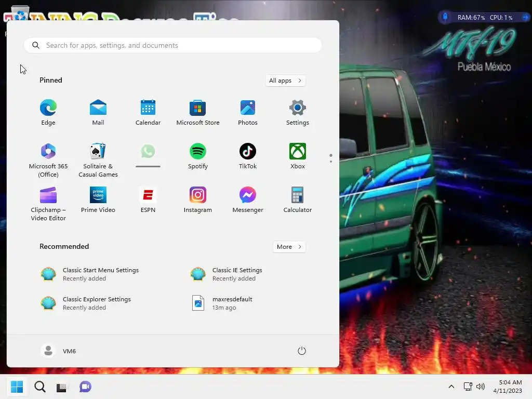
Task: Launch the Mail app
Action: coord(98,113)
